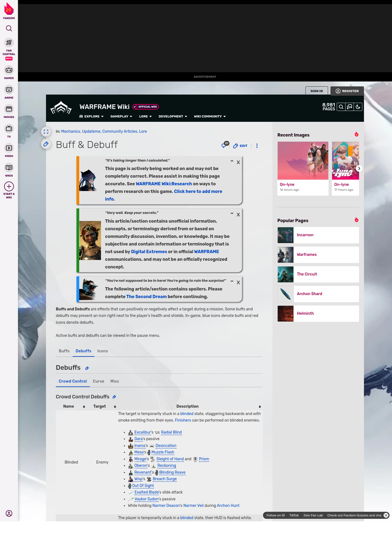Collapse the work-in-progress notice
Screen dimensions: 392x545
pyautogui.click(x=232, y=161)
